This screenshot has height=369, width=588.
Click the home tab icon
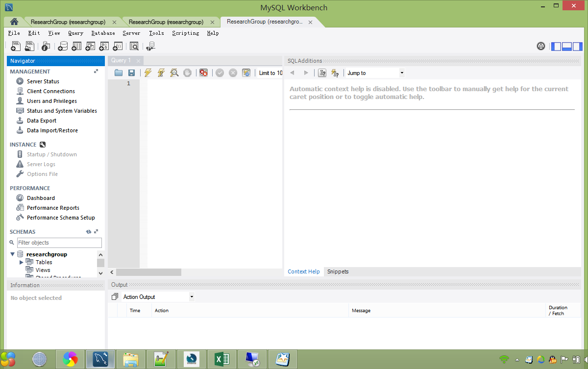(x=14, y=22)
